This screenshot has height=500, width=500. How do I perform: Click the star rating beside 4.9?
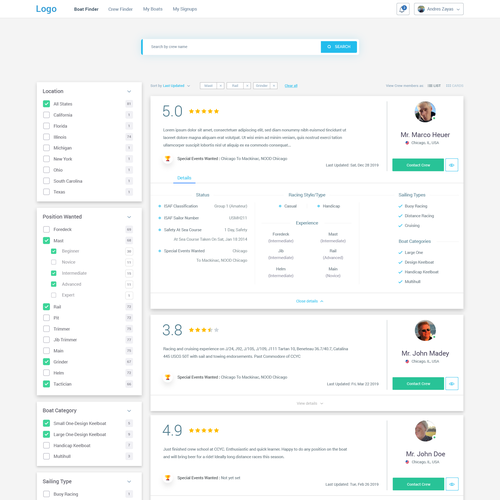(204, 430)
